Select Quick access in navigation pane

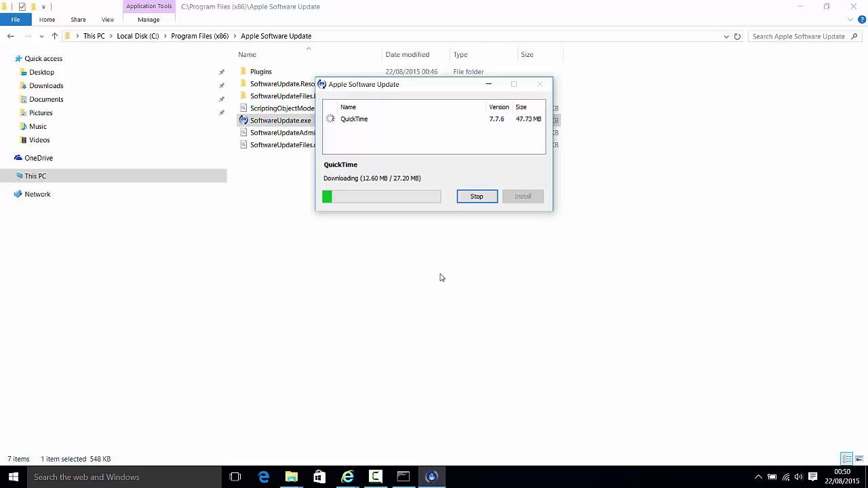[43, 58]
